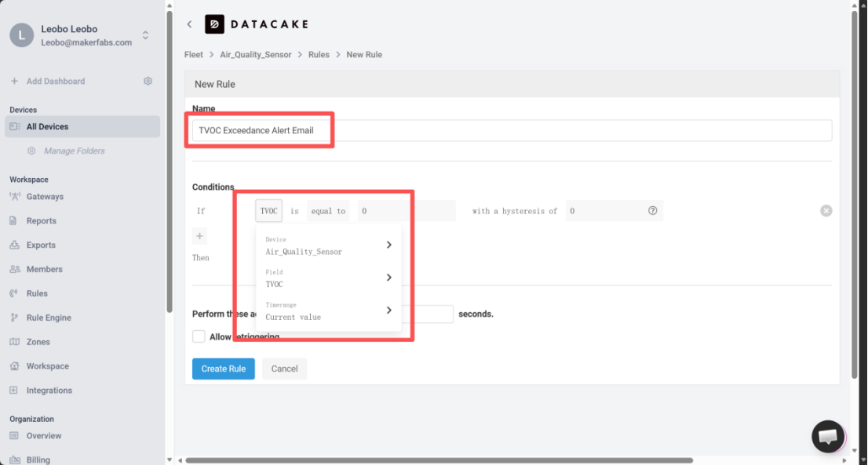868x465 pixels.
Task: Expand the Field TVOC option
Action: coord(329,278)
